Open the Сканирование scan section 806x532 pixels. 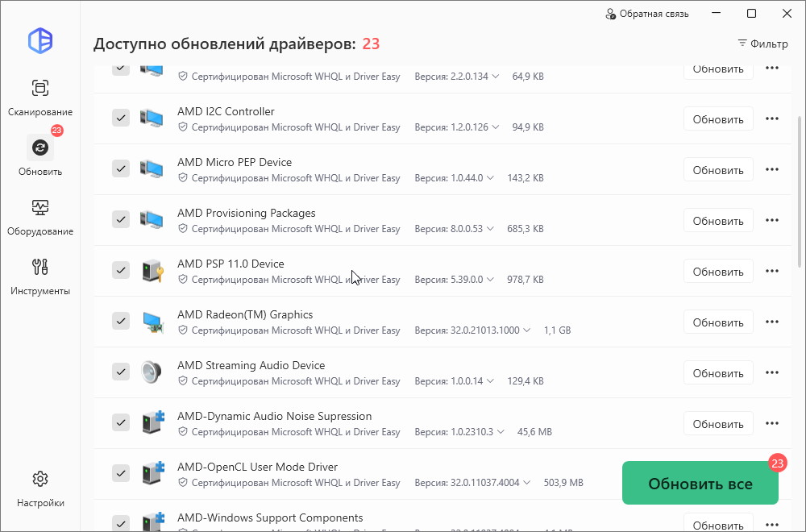(x=40, y=98)
